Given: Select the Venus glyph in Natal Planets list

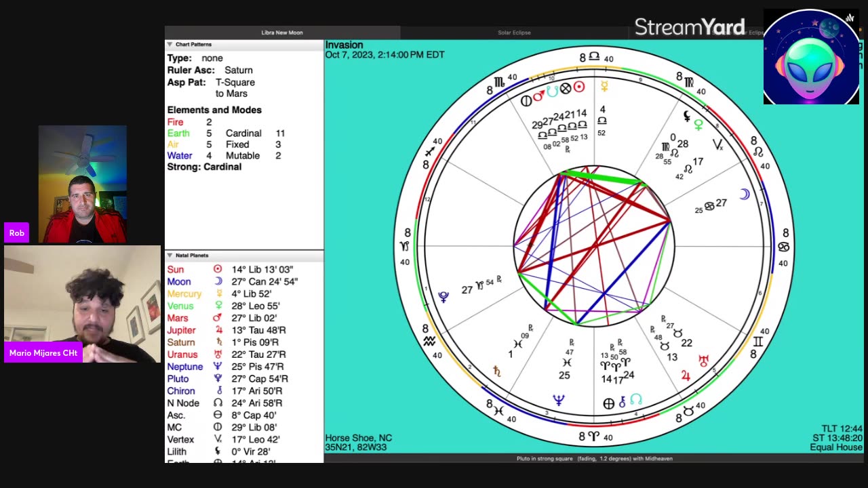Looking at the screenshot, I should [218, 306].
